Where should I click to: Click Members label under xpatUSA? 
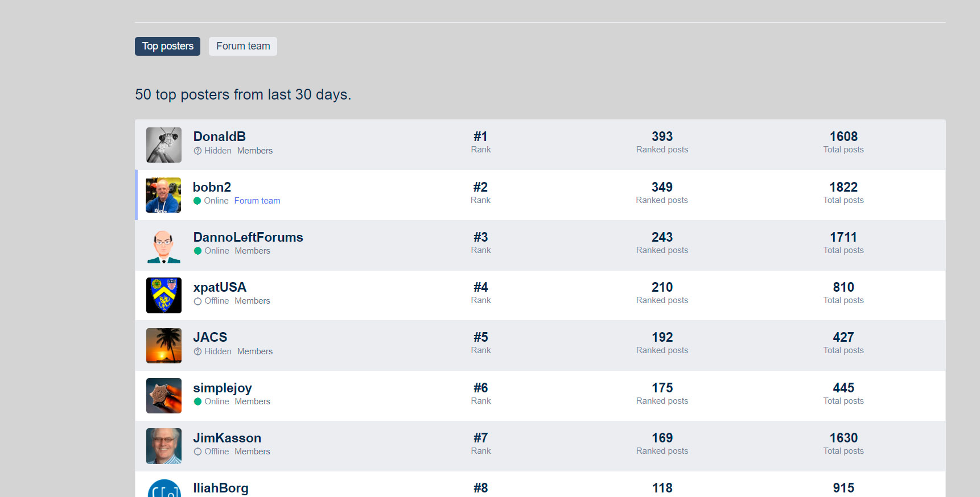[x=253, y=301]
